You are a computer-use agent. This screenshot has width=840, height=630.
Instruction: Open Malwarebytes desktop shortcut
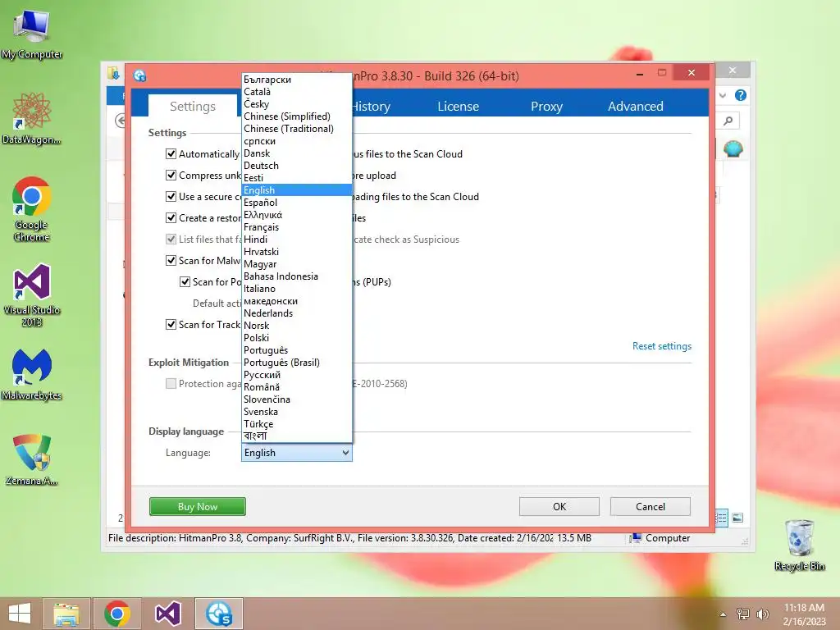(x=32, y=374)
